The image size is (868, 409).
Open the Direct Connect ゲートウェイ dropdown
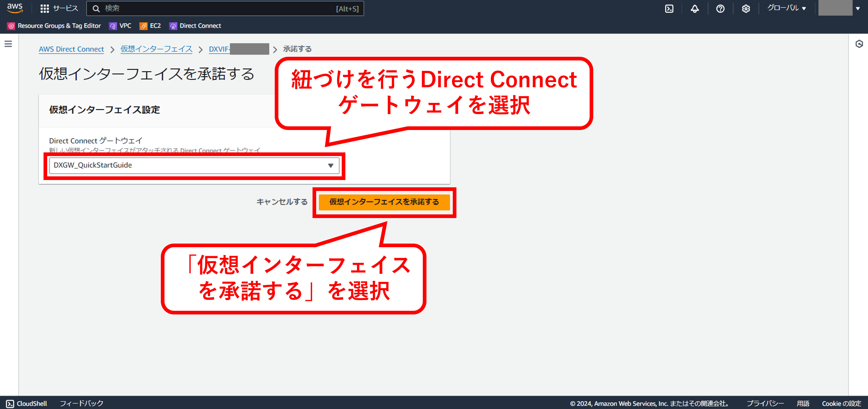coord(194,165)
